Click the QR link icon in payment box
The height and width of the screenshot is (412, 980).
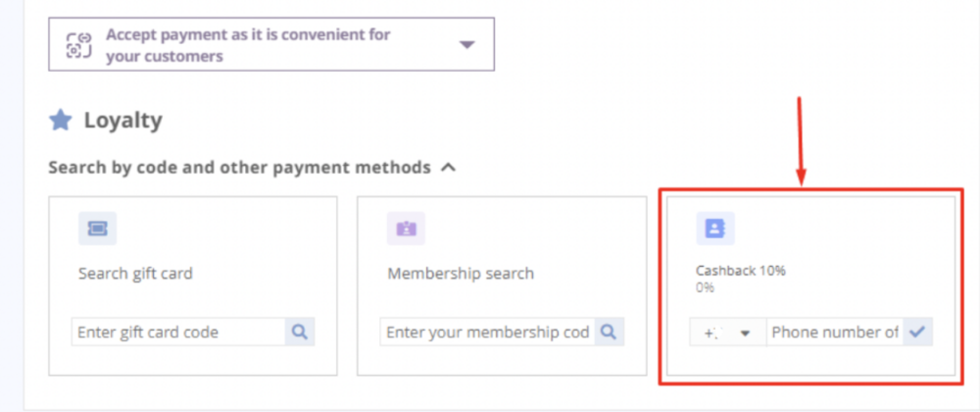point(79,45)
